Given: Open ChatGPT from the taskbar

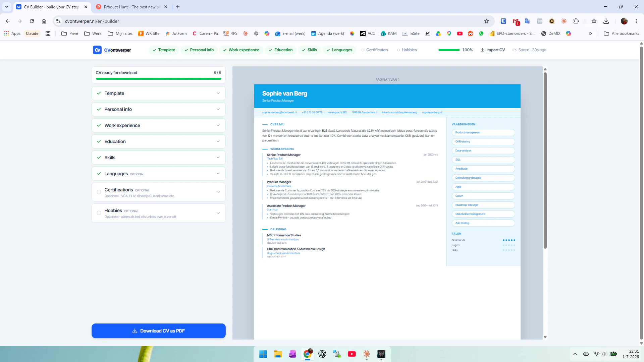Looking at the screenshot, I should click(x=322, y=354).
